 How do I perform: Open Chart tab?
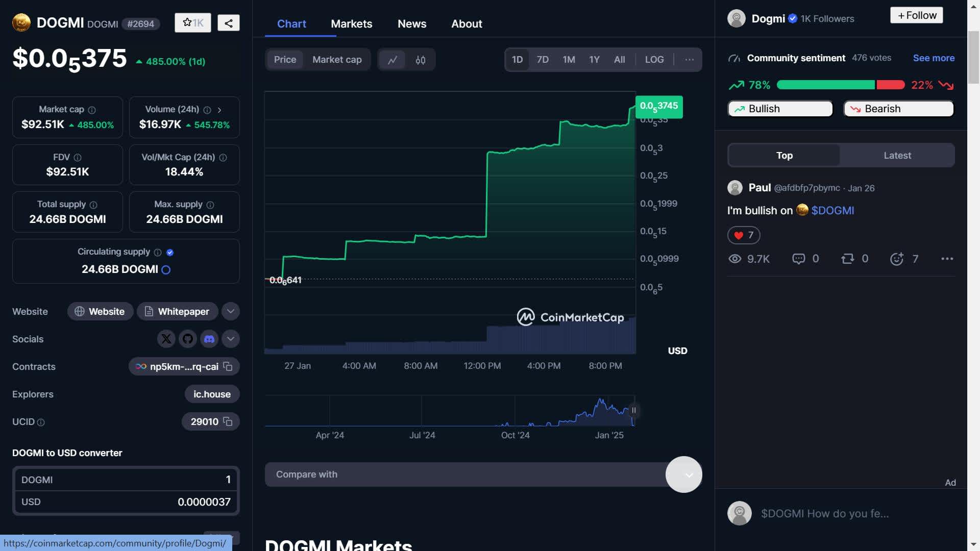[291, 23]
